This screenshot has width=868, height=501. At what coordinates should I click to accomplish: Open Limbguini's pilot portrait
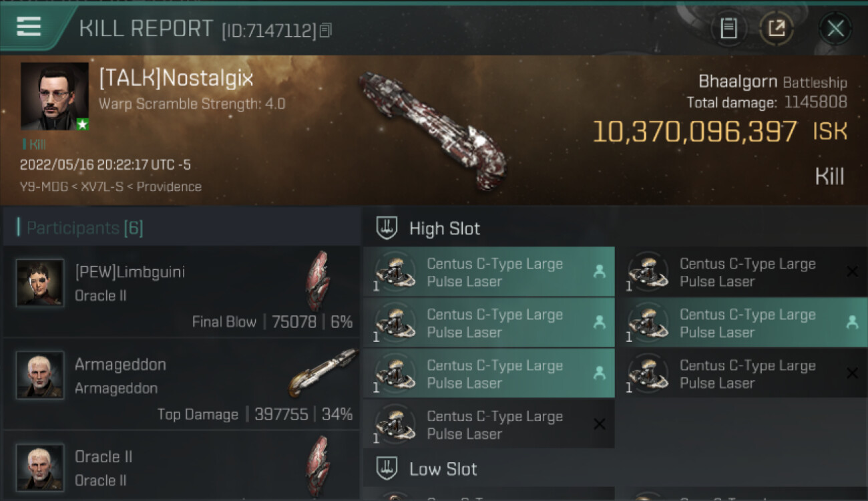coord(40,283)
